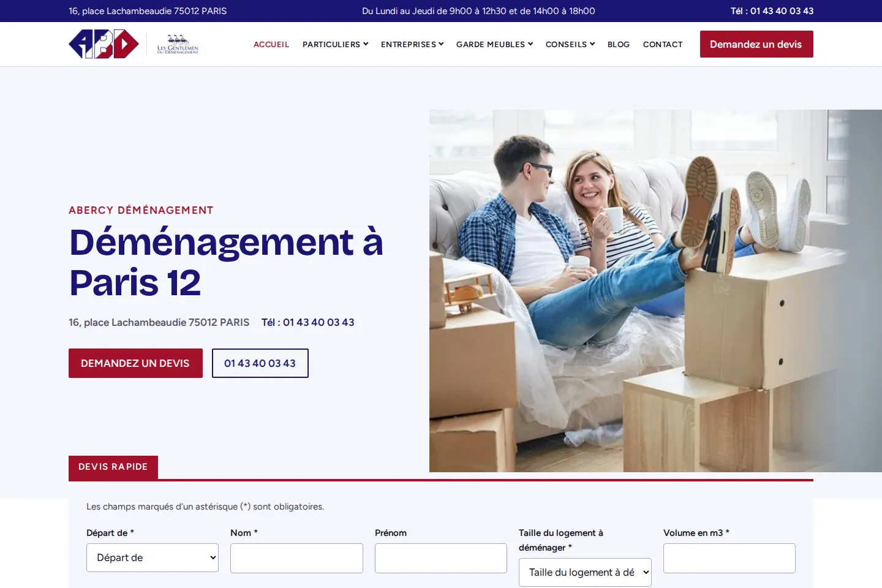Expand the Entreprises menu
Image resolution: width=882 pixels, height=588 pixels.
pos(412,44)
